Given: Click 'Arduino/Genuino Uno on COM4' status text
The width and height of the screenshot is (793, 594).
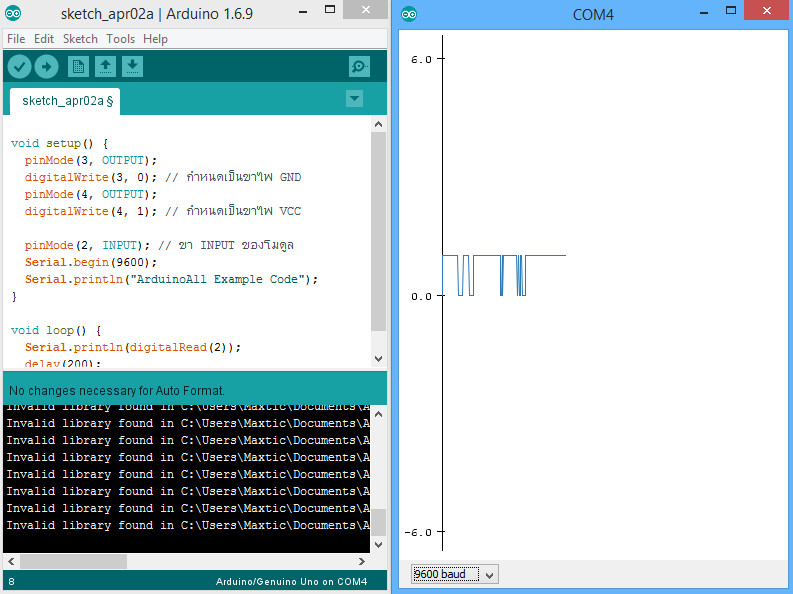Looking at the screenshot, I should [292, 582].
